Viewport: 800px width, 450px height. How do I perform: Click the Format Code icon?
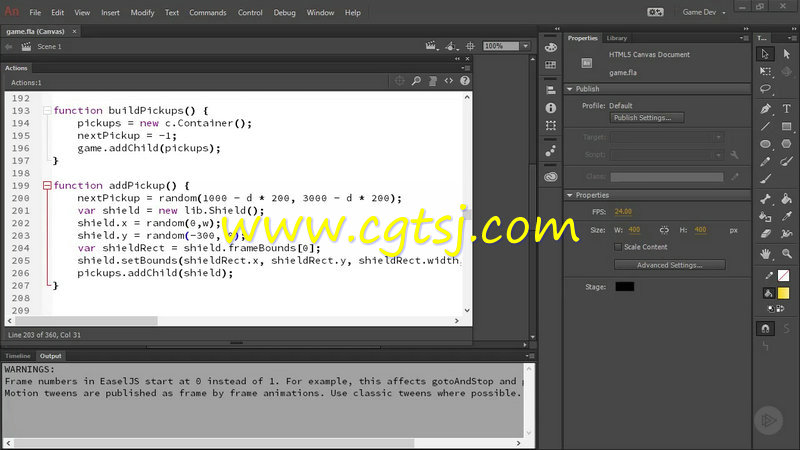(x=433, y=81)
